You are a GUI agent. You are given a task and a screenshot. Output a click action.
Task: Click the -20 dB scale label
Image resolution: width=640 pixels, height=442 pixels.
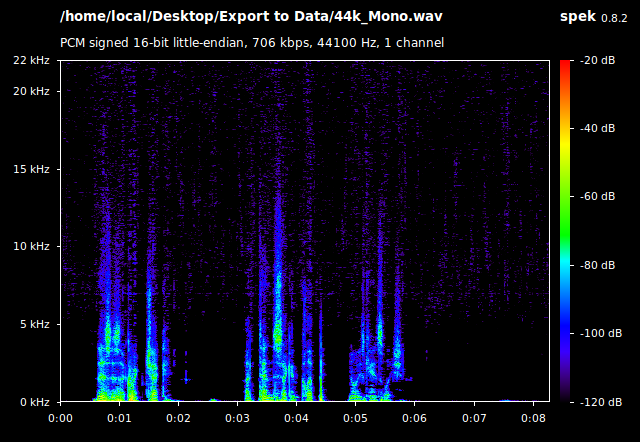596,61
